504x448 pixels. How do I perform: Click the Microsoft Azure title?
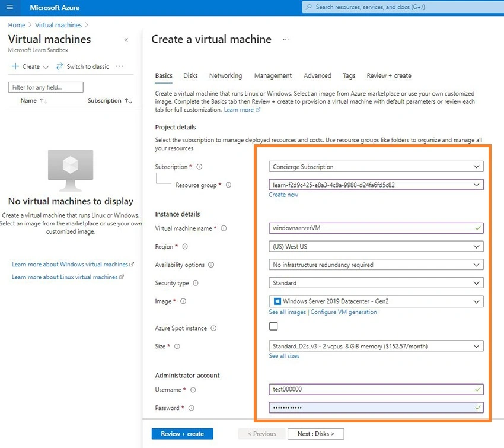point(55,7)
